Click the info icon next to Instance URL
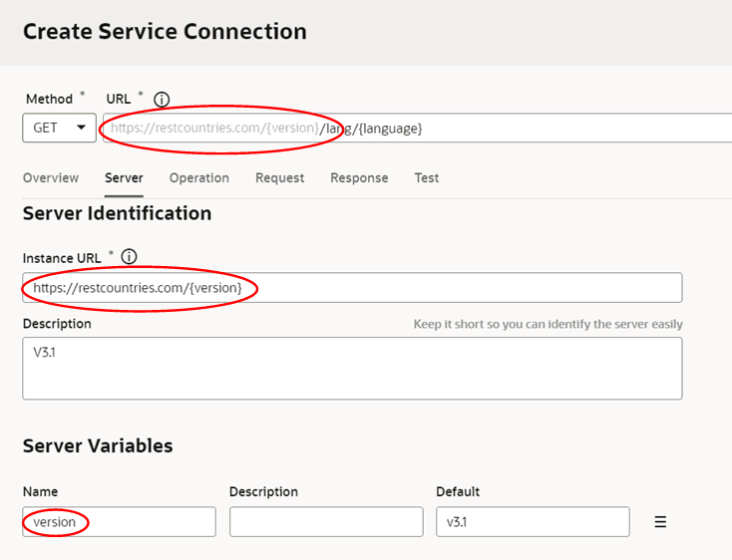The image size is (732, 560). pyautogui.click(x=129, y=257)
